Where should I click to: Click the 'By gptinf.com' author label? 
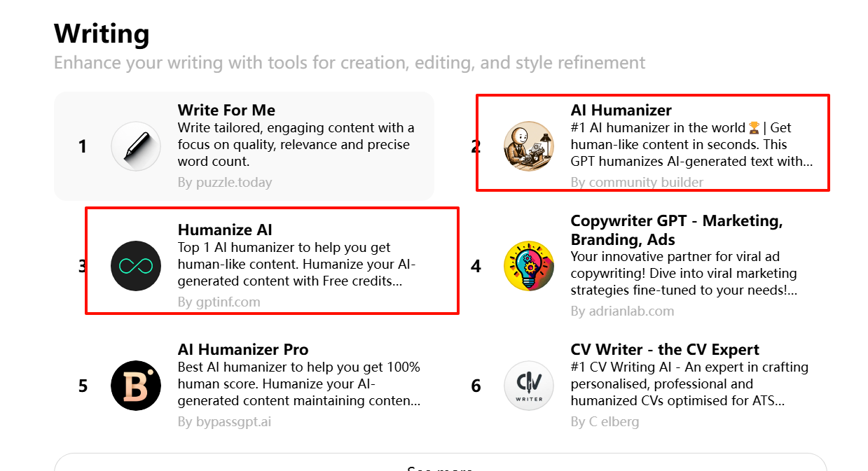219,302
